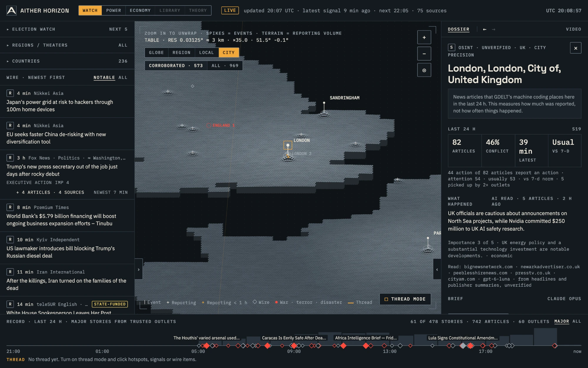Screen dimensions: 588x368
Task: Click the wire diamond marker on map
Action: [x=193, y=86]
